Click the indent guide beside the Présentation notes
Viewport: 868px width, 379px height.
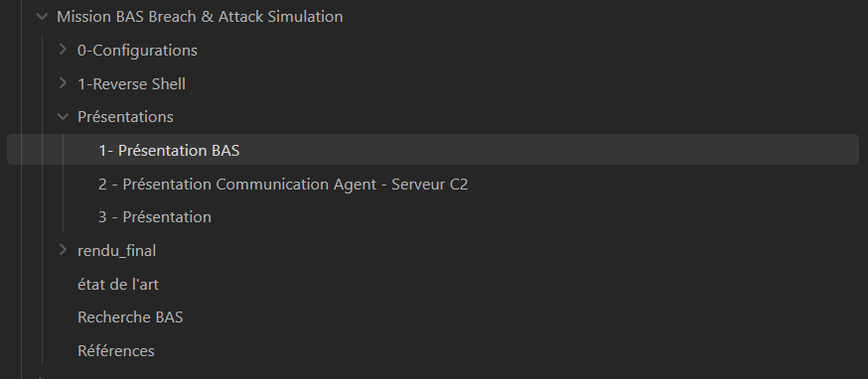[x=64, y=183]
